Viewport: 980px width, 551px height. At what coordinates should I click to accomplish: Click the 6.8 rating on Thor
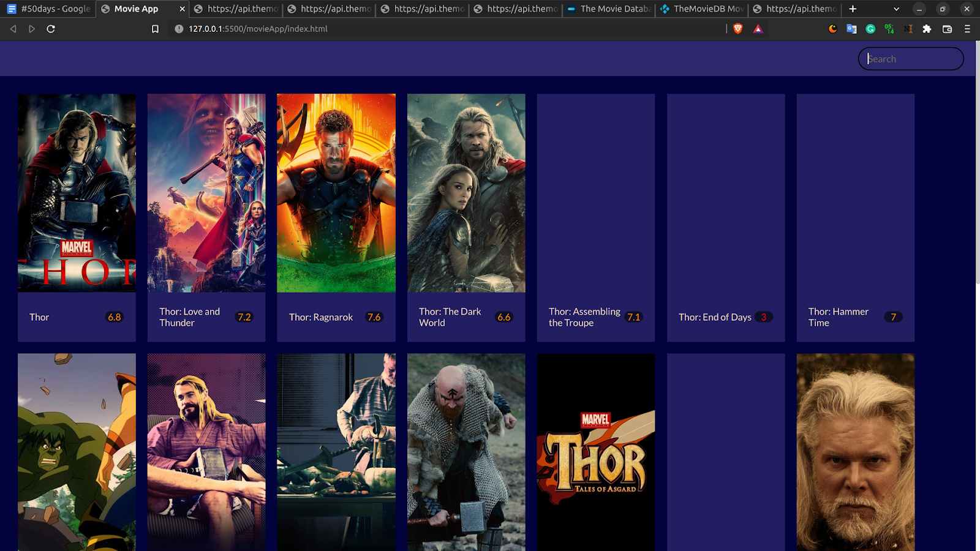tap(115, 317)
